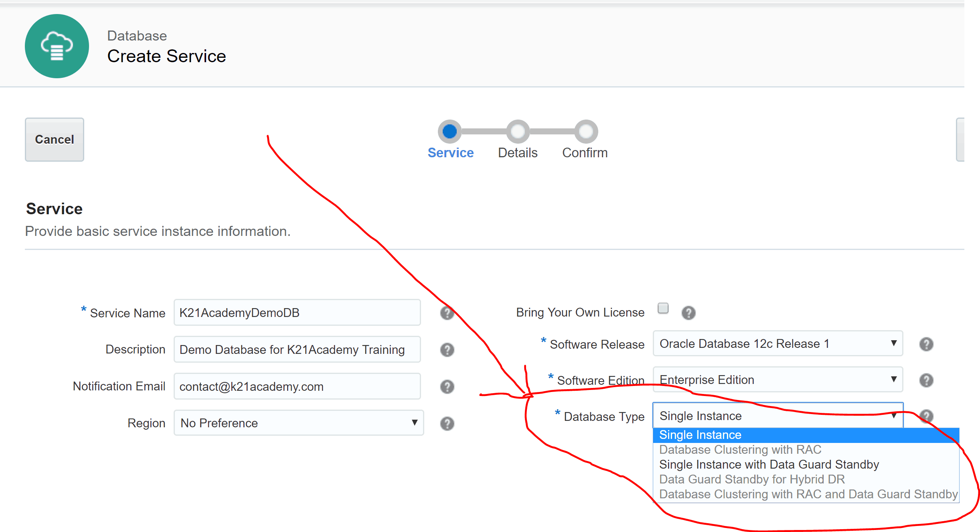Open help for Software Release
Screen dimensions: 980x532
pos(926,344)
